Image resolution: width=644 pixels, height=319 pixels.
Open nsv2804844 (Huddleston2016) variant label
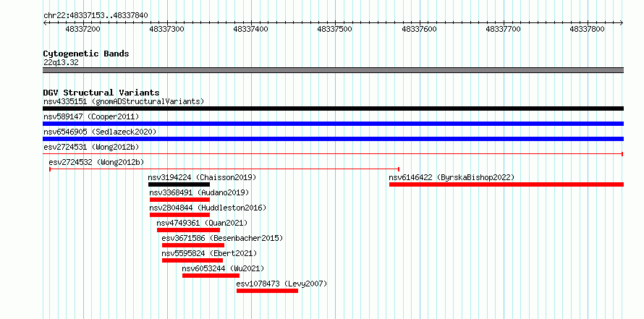(208, 208)
